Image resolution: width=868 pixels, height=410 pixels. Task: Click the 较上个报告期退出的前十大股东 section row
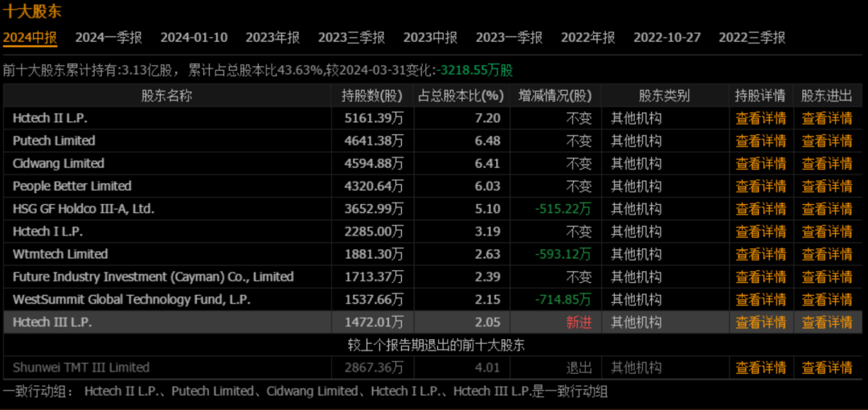(436, 345)
